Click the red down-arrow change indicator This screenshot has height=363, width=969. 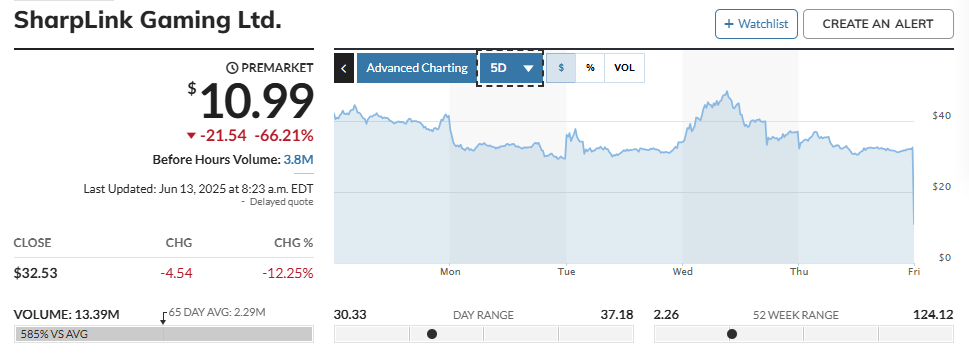[190, 135]
